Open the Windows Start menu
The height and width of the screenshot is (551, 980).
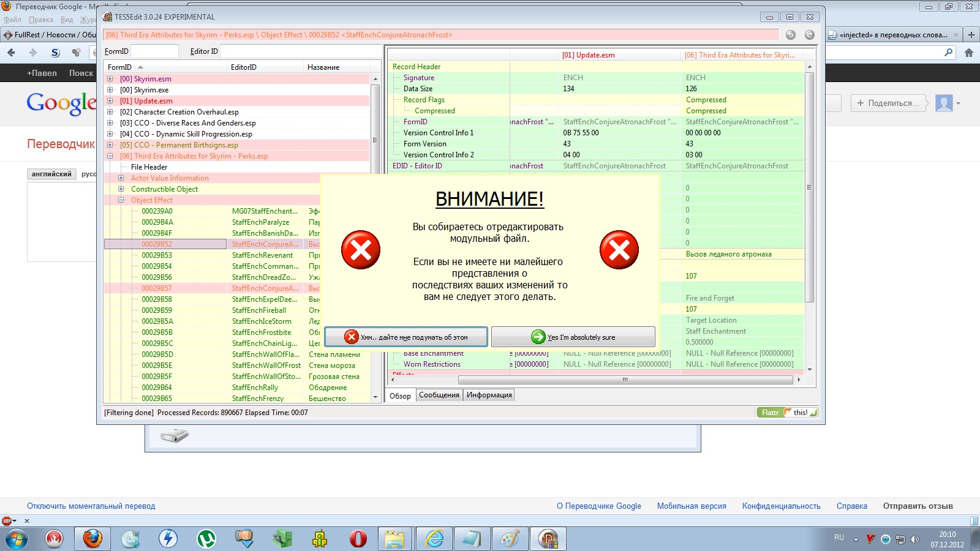pos(16,539)
